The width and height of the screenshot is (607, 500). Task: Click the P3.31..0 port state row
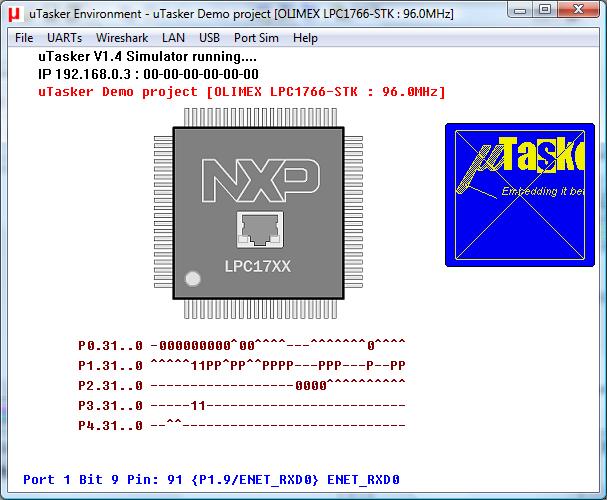[x=242, y=405]
